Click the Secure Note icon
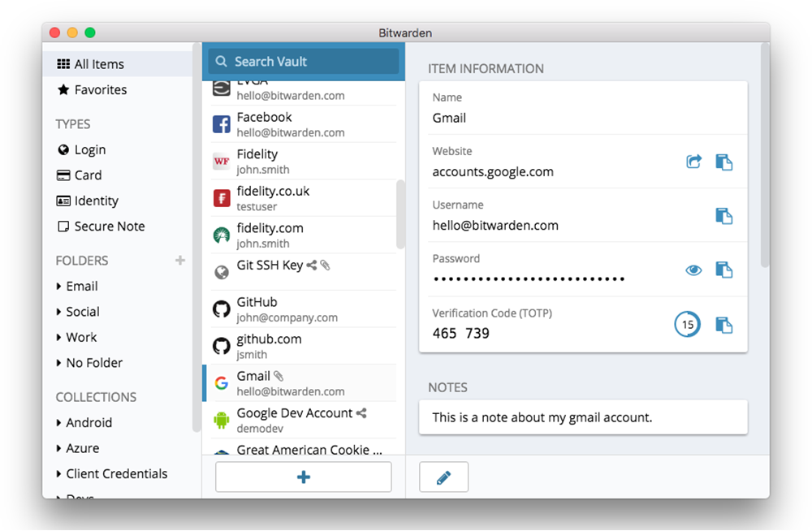The image size is (812, 531). tap(63, 227)
